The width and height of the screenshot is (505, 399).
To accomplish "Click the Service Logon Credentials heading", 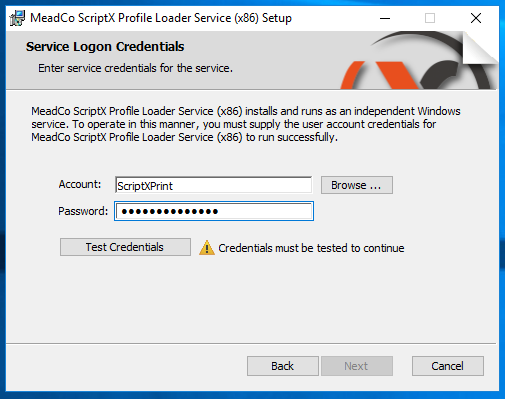I will click(105, 47).
